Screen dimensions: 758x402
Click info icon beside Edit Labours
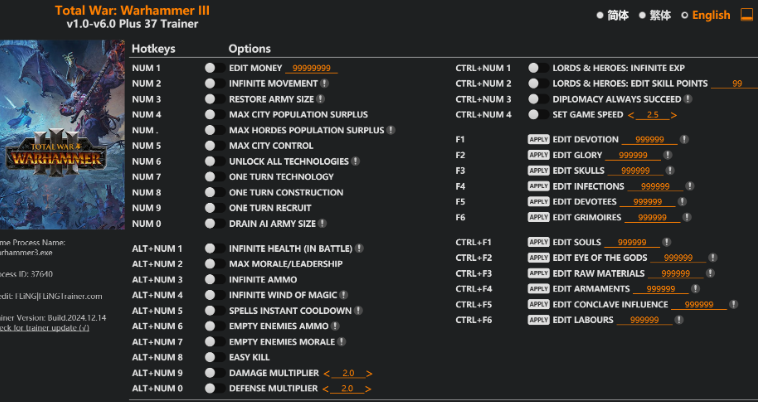point(679,320)
